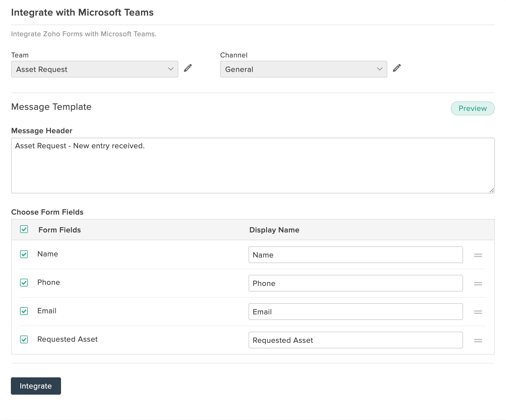The width and height of the screenshot is (506, 420).
Task: Click the drag handle on the Name row
Action: coord(478,255)
